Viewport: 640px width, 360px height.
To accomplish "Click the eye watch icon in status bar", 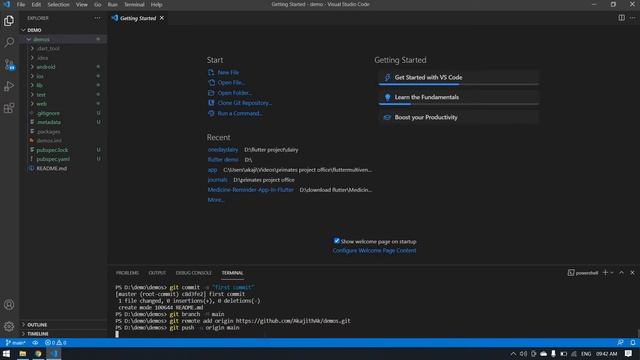I will tap(36, 342).
